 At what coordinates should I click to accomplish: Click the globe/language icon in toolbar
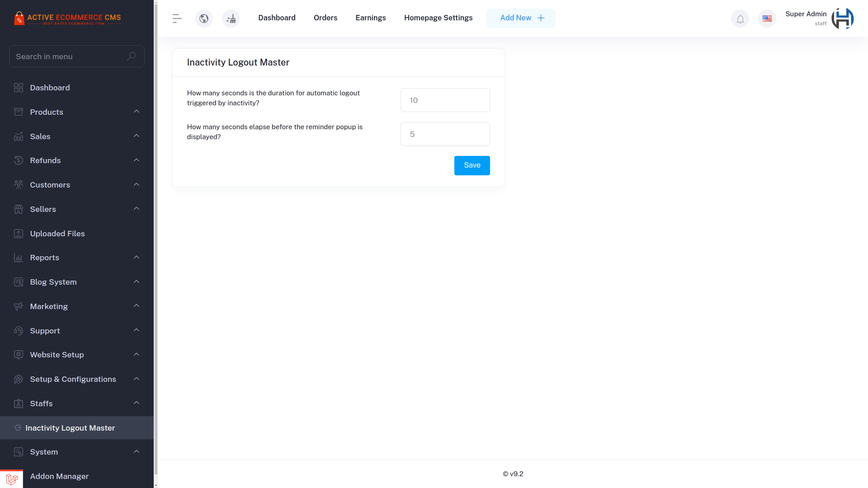(x=203, y=18)
